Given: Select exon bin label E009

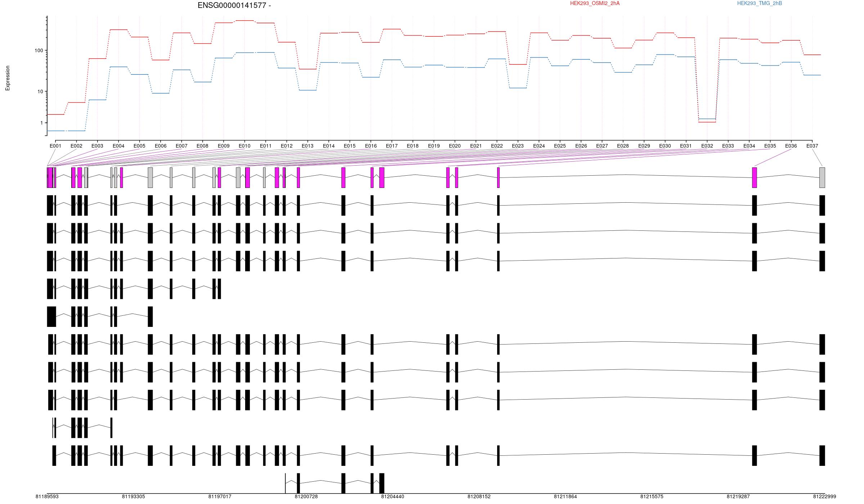Looking at the screenshot, I should pyautogui.click(x=224, y=146).
